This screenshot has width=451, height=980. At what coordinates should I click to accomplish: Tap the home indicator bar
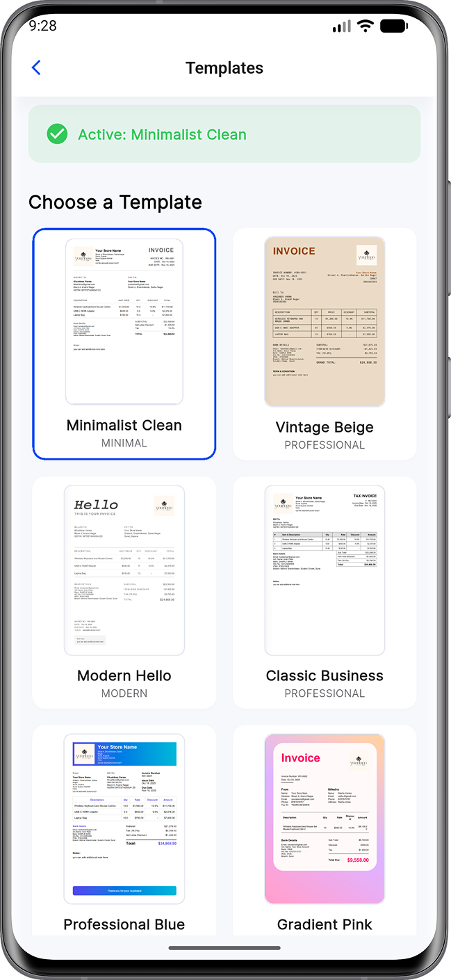point(225,948)
